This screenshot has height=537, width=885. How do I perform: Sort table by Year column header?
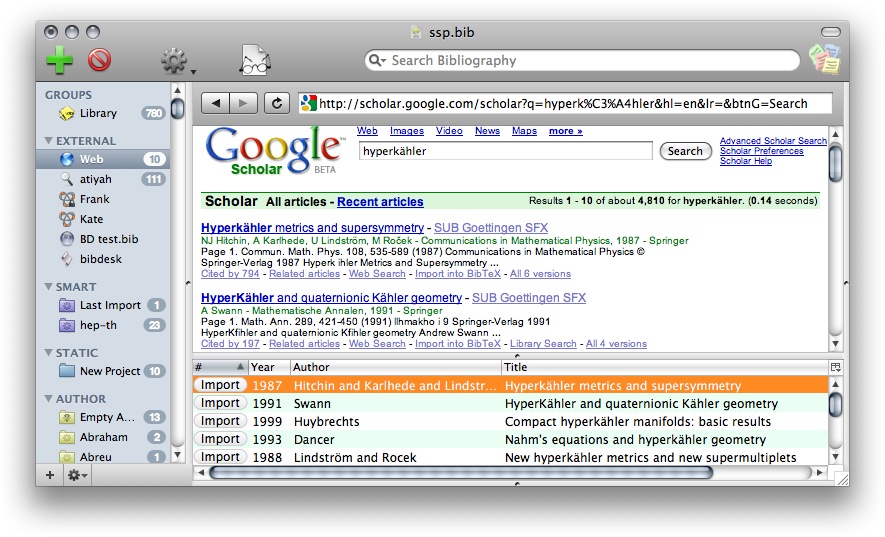click(269, 367)
